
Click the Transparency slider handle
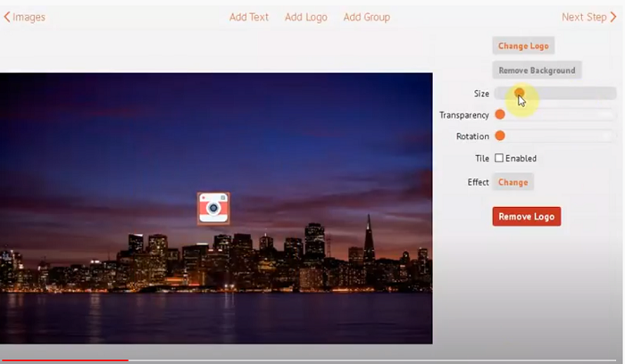[x=500, y=115]
